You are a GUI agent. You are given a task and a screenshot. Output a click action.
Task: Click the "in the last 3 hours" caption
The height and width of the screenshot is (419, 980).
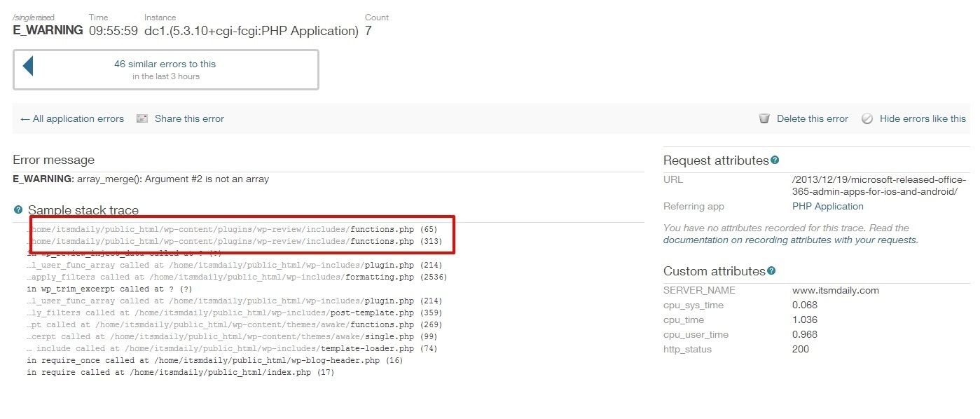(166, 76)
